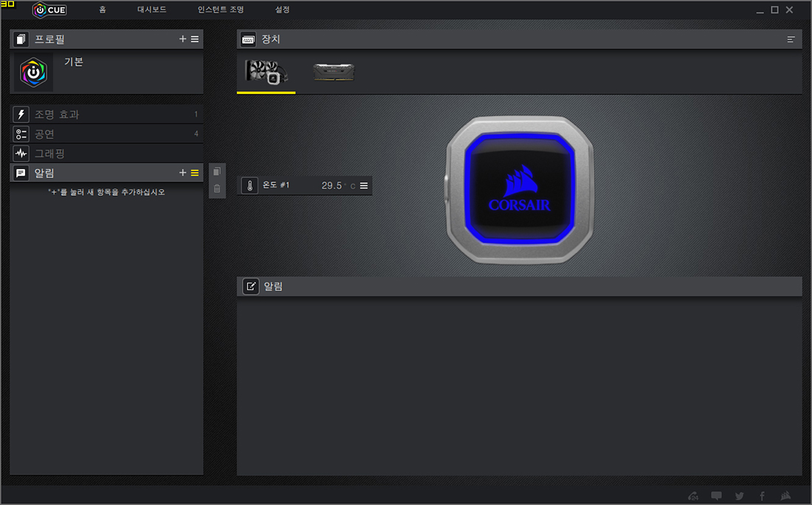Add a new 알림 item with plus
Screen dimensions: 812x505
(182, 173)
